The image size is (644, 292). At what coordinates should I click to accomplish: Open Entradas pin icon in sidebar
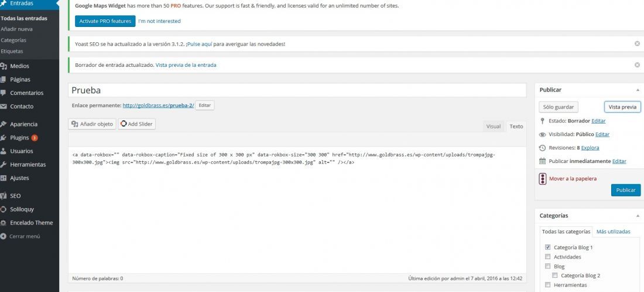click(x=4, y=4)
